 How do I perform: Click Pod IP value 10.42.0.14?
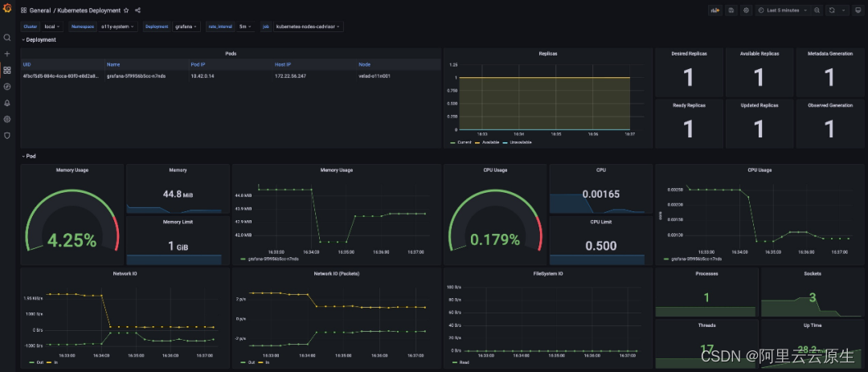tap(202, 76)
